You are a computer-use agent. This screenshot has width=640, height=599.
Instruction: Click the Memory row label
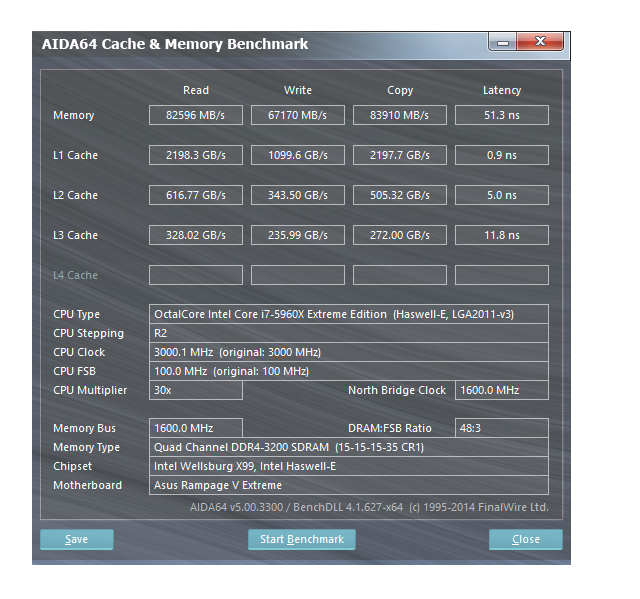click(x=74, y=115)
